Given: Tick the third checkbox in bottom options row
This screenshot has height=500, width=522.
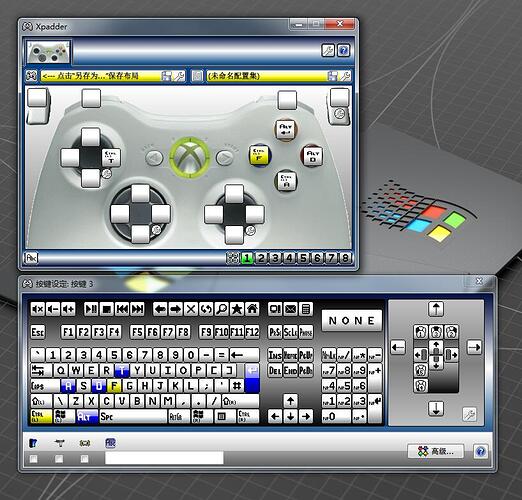Looking at the screenshot, I should 85,459.
